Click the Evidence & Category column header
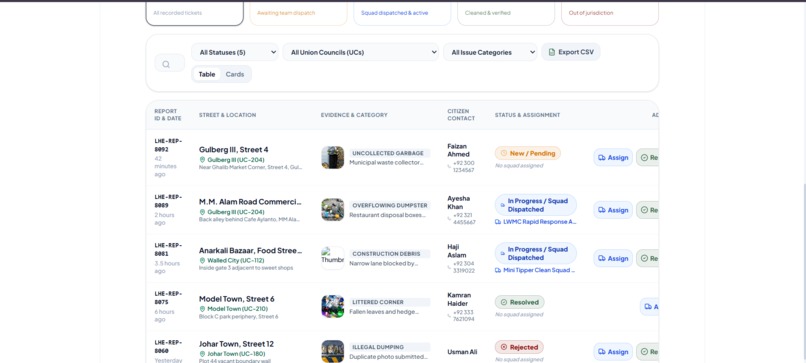The width and height of the screenshot is (806, 363). [x=354, y=115]
